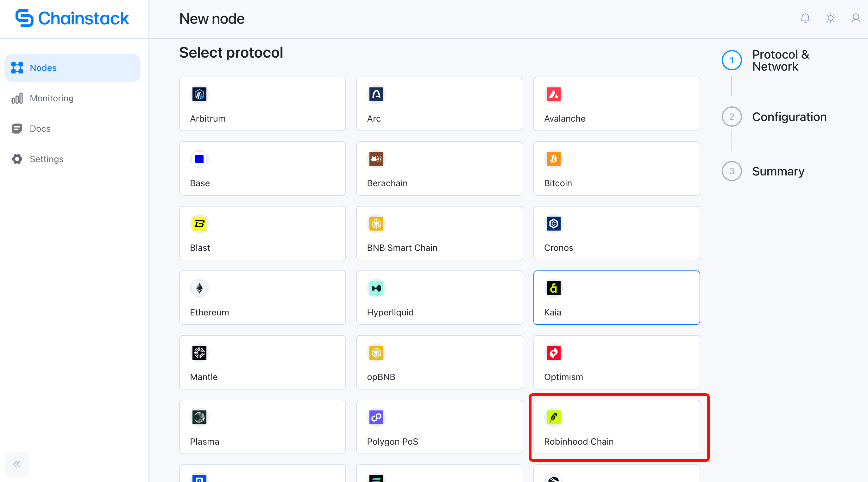Select the Polygon PoS label text
Viewport: 868px width, 482px height.
click(x=392, y=441)
